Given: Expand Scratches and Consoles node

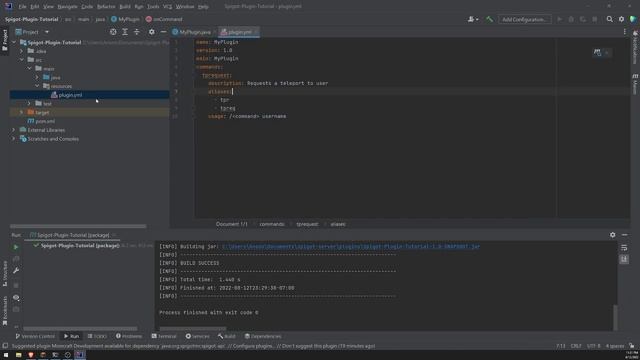Looking at the screenshot, I should [14, 139].
